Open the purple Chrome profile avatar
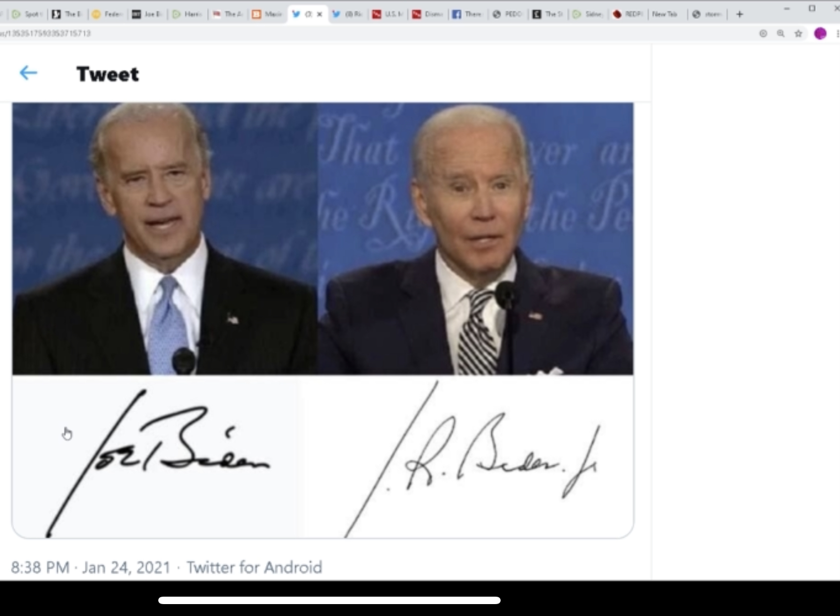 (x=820, y=34)
